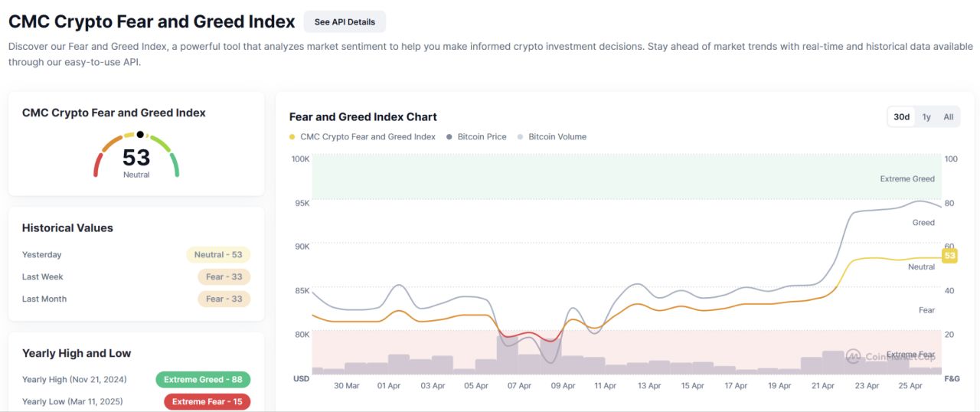Switch chart range to 30d
Image resolution: width=980 pixels, height=412 pixels.
901,117
